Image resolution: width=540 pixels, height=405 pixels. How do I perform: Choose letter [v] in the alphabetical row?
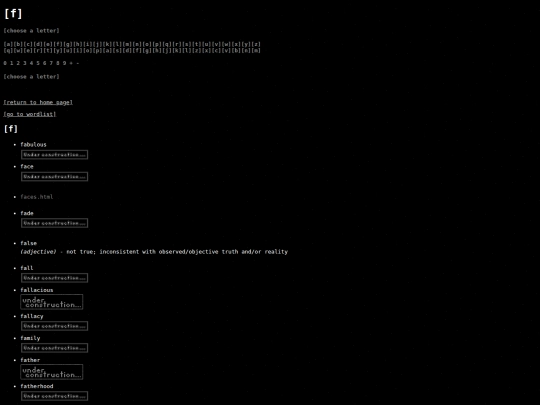click(x=216, y=44)
